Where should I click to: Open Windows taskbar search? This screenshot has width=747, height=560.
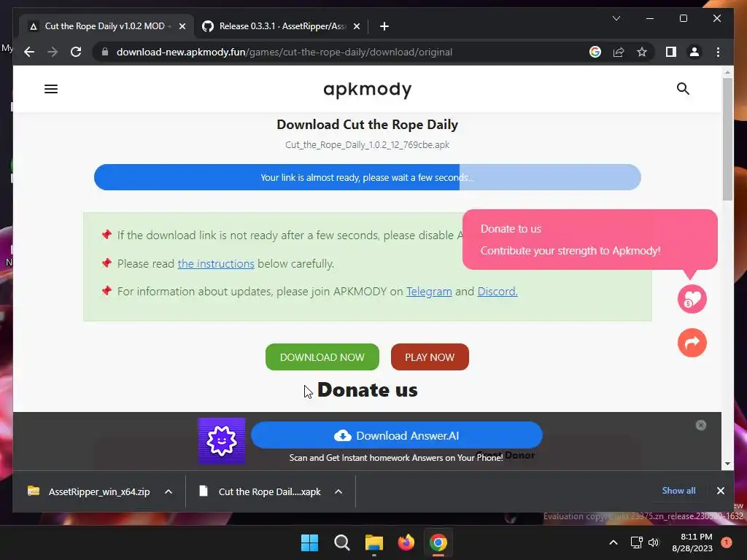[341, 542]
